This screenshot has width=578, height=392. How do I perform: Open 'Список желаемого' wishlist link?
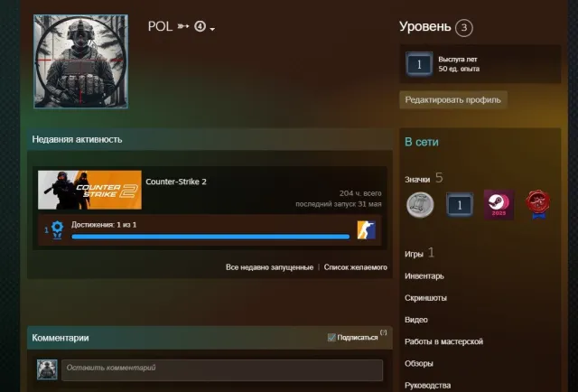coord(355,267)
